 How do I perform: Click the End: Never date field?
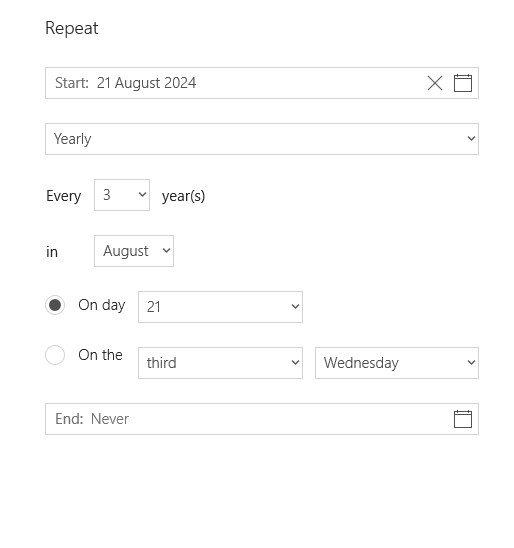coord(262,419)
